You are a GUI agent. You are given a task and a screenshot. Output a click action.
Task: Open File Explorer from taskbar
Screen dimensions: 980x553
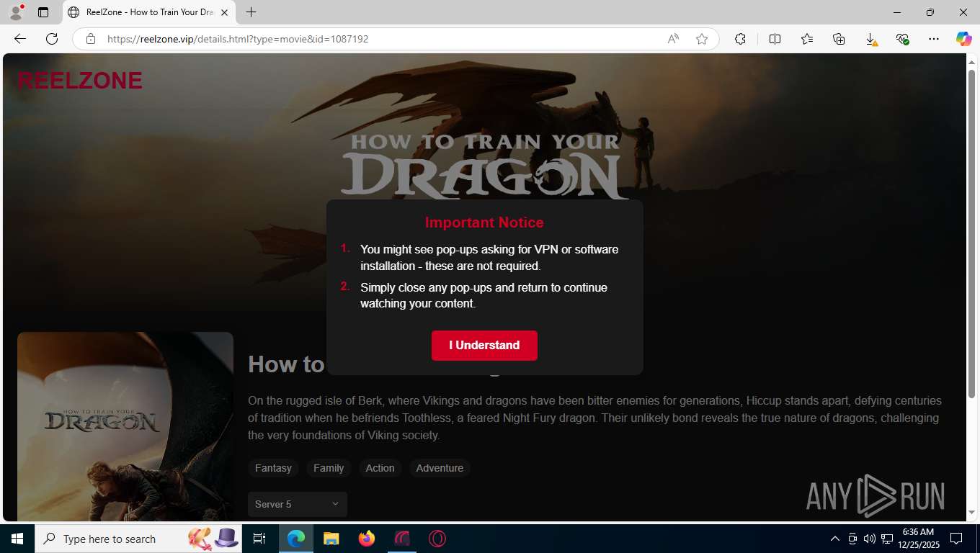(x=331, y=539)
